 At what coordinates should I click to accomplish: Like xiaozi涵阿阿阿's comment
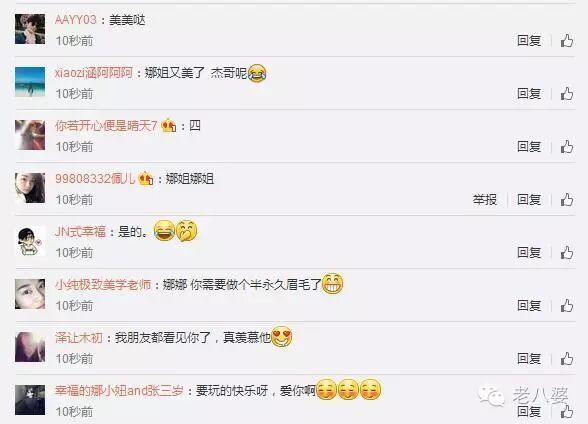pyautogui.click(x=567, y=94)
